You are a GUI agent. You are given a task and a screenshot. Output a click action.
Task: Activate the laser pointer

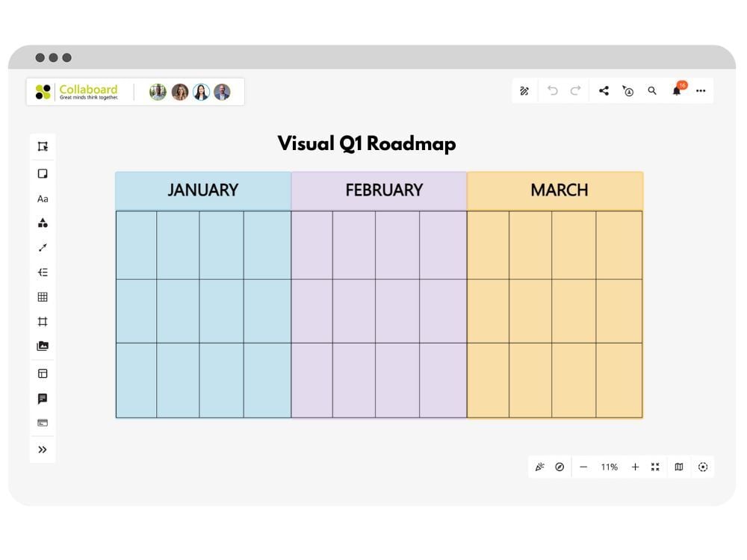point(541,467)
